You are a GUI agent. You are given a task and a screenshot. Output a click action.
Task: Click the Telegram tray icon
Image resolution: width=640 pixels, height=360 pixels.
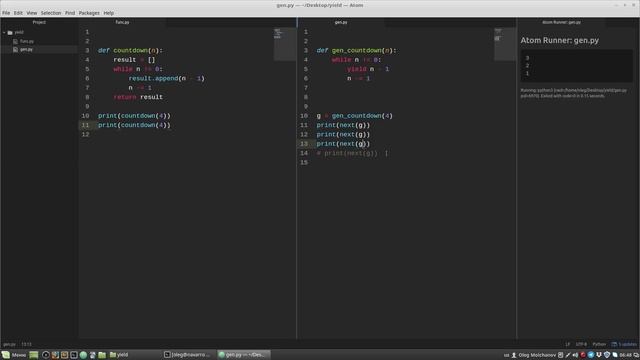tap(591, 355)
